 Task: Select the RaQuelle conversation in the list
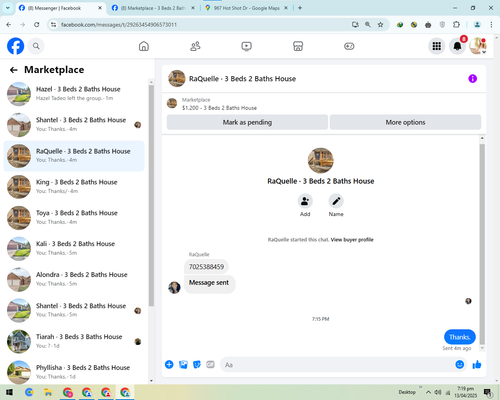[x=74, y=156]
